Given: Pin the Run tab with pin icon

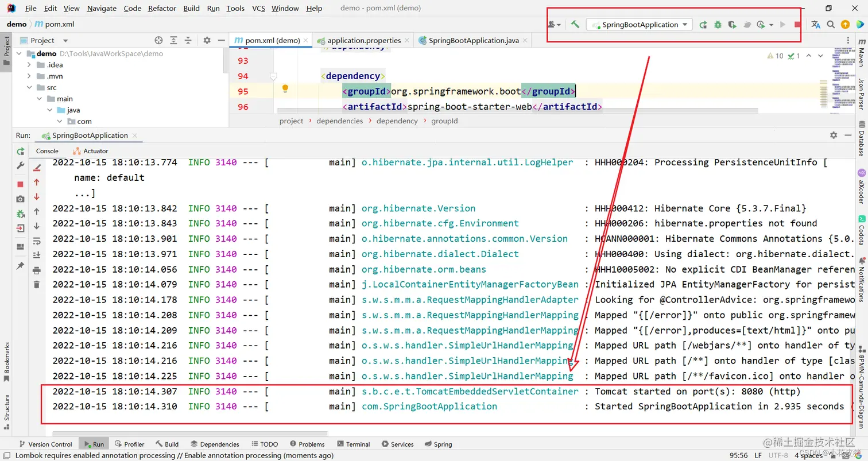Looking at the screenshot, I should (21, 266).
